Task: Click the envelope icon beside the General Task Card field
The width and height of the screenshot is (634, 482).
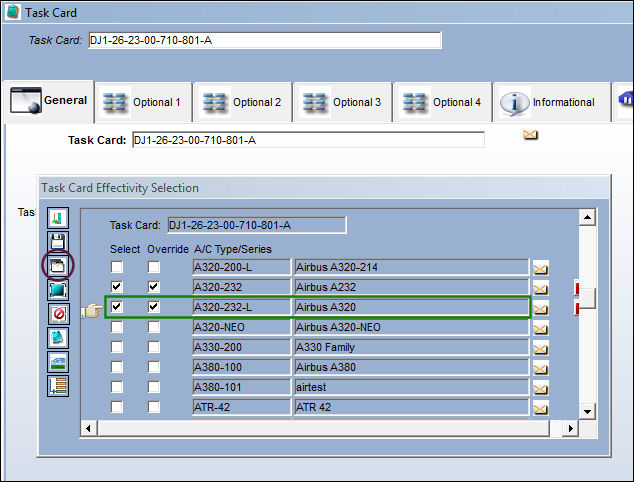Action: (530, 135)
